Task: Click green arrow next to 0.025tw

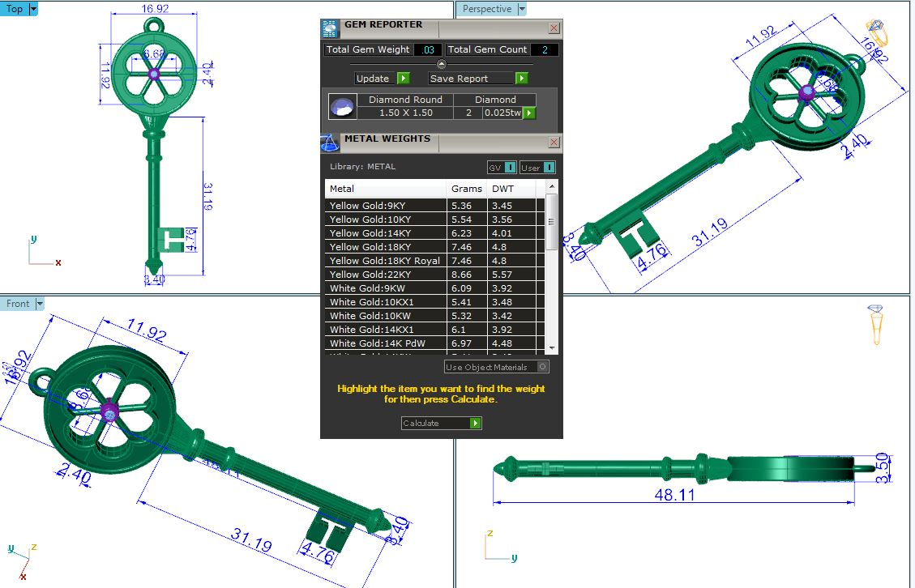Action: click(x=529, y=113)
